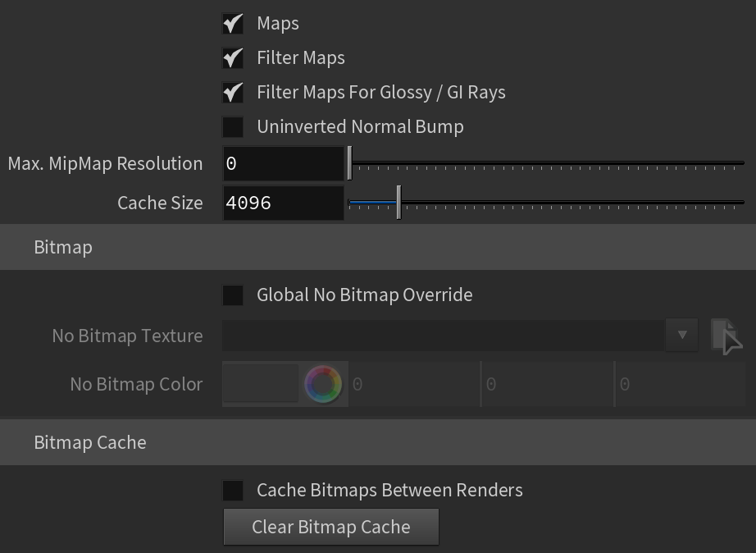Open the color wheel picker for No Bitmap Color
This screenshot has width=756, height=553.
click(x=323, y=384)
